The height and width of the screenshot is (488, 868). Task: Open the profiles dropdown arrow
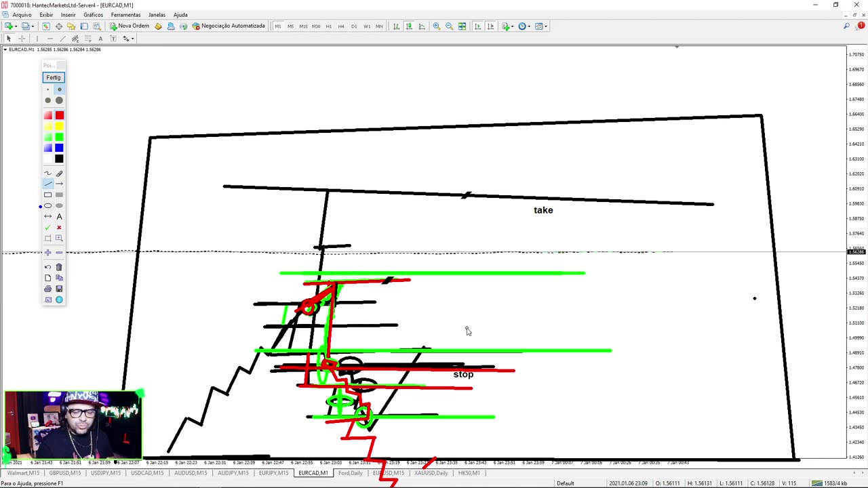pyautogui.click(x=32, y=26)
